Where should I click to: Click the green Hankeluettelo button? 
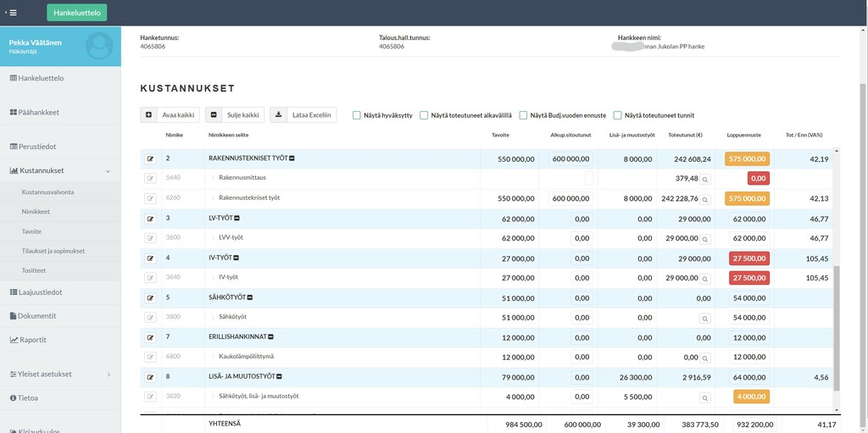coord(77,13)
